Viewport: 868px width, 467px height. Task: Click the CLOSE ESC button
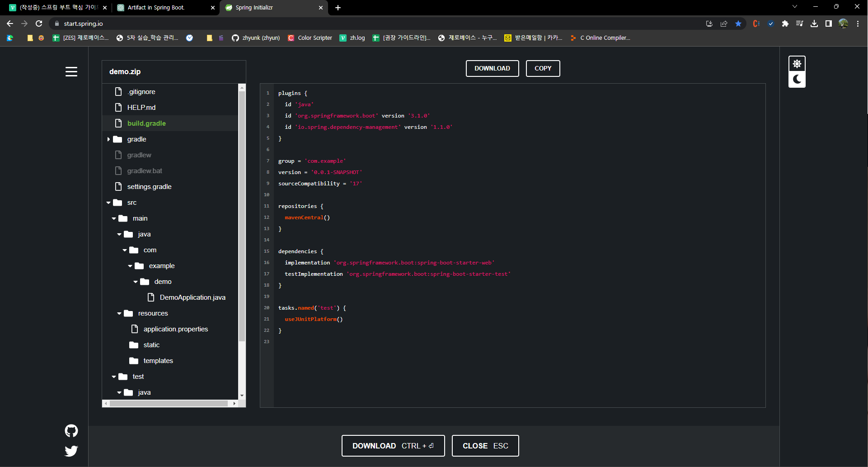pyautogui.click(x=485, y=446)
